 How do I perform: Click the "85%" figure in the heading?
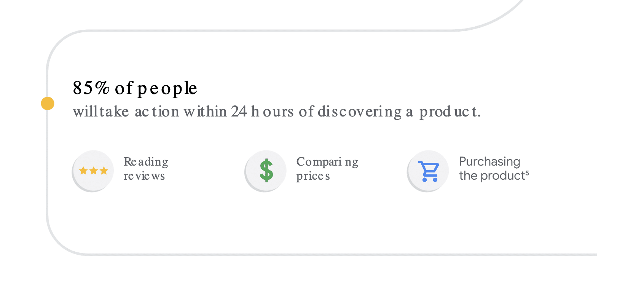[91, 88]
